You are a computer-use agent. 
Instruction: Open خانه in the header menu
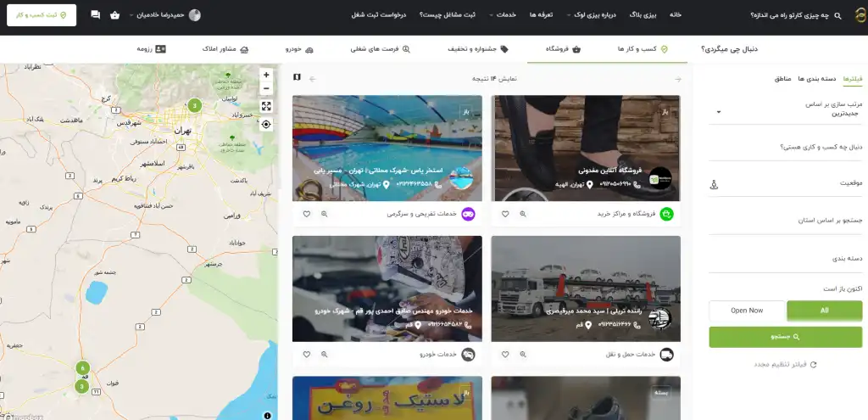pos(676,15)
